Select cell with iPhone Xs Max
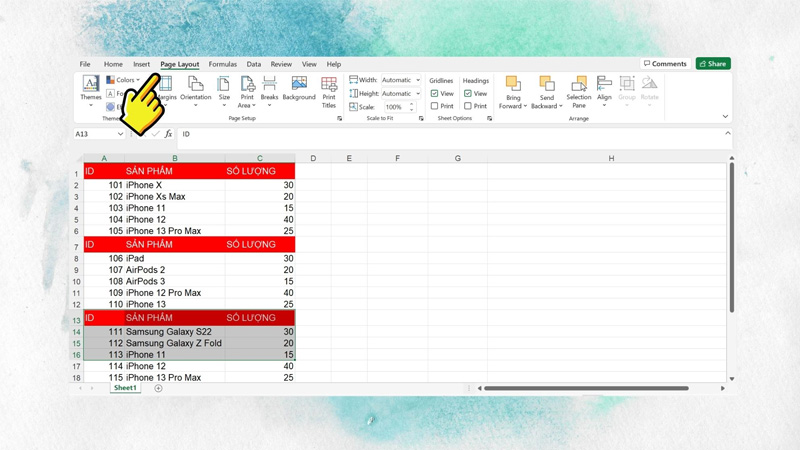Viewport: 800px width, 450px height. coord(174,196)
